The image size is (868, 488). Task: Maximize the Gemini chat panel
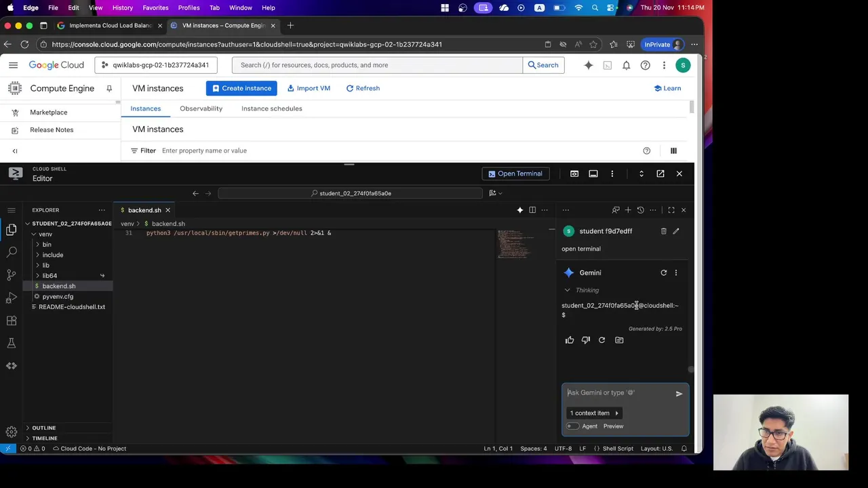(671, 210)
